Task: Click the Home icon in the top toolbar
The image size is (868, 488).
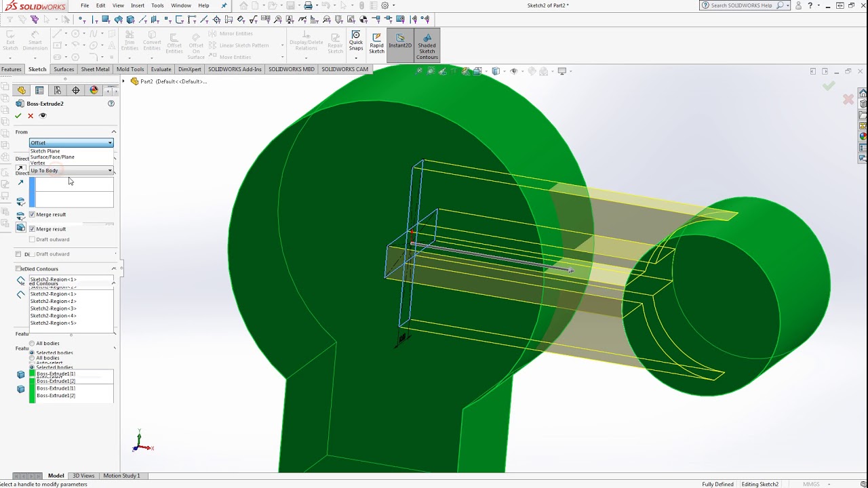Action: coord(244,5)
